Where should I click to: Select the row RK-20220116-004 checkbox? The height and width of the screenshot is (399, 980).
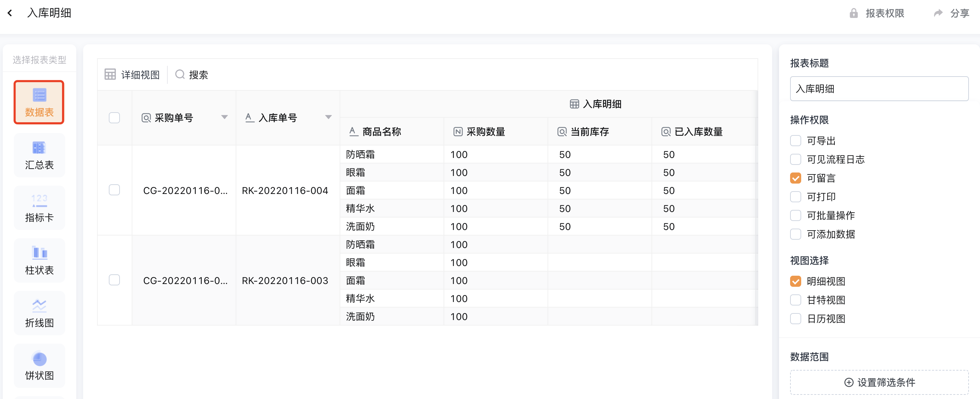tap(114, 190)
